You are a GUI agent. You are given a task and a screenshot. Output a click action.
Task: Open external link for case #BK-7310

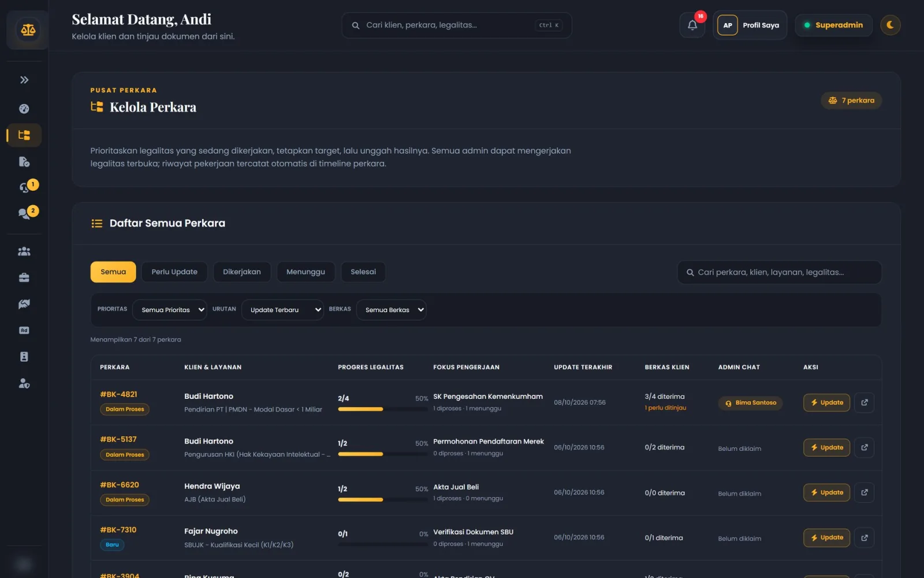pyautogui.click(x=865, y=538)
